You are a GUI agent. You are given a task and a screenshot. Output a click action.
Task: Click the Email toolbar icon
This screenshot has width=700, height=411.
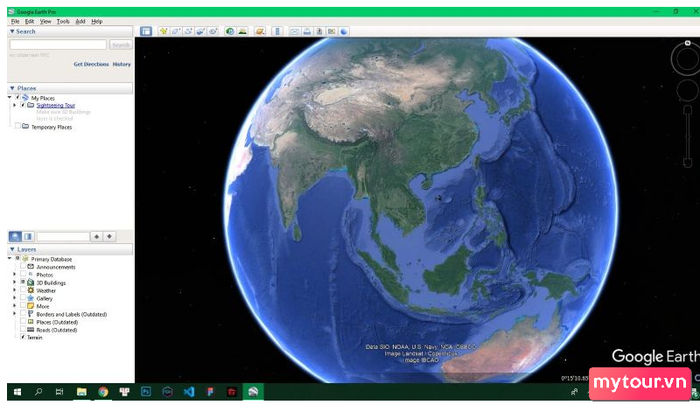point(295,31)
